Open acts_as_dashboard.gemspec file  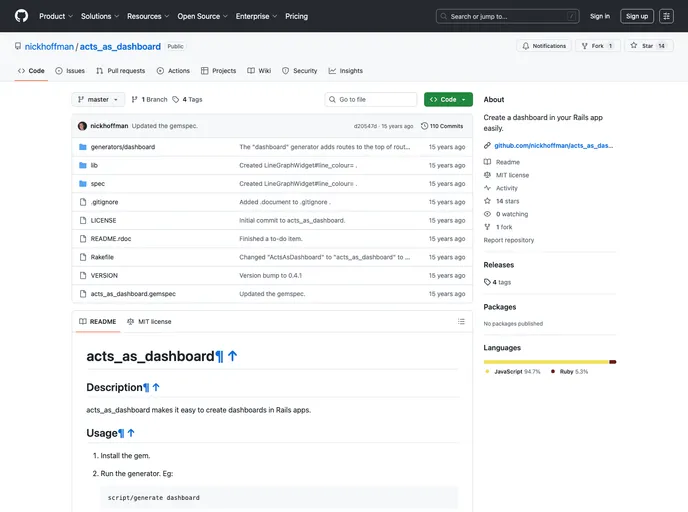click(133, 294)
